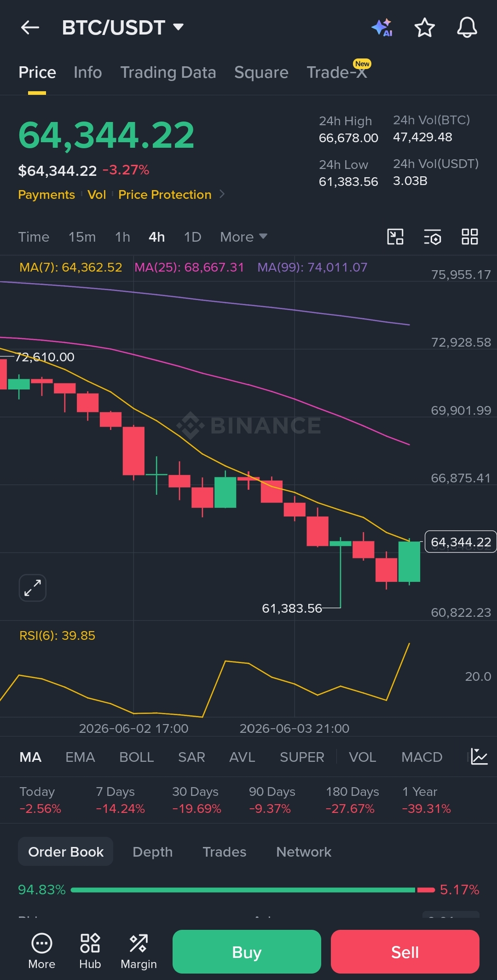Toggle the VOL indicator
This screenshot has width=497, height=980.
point(362,757)
